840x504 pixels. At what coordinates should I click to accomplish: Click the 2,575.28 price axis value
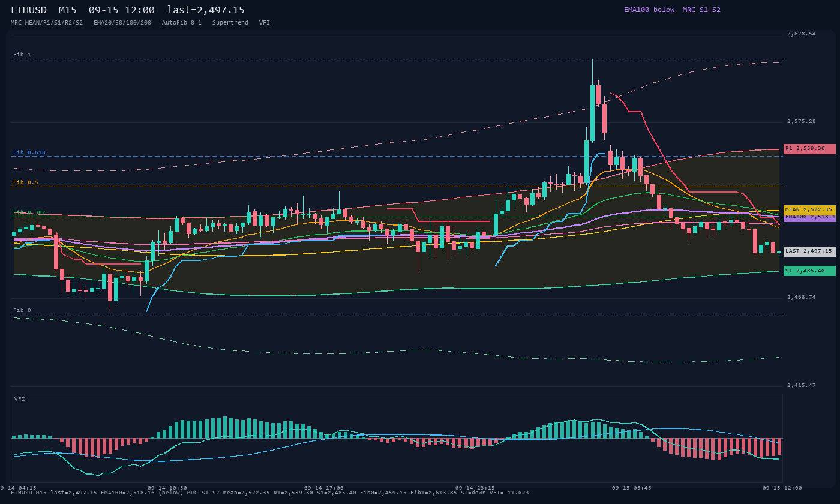click(802, 121)
